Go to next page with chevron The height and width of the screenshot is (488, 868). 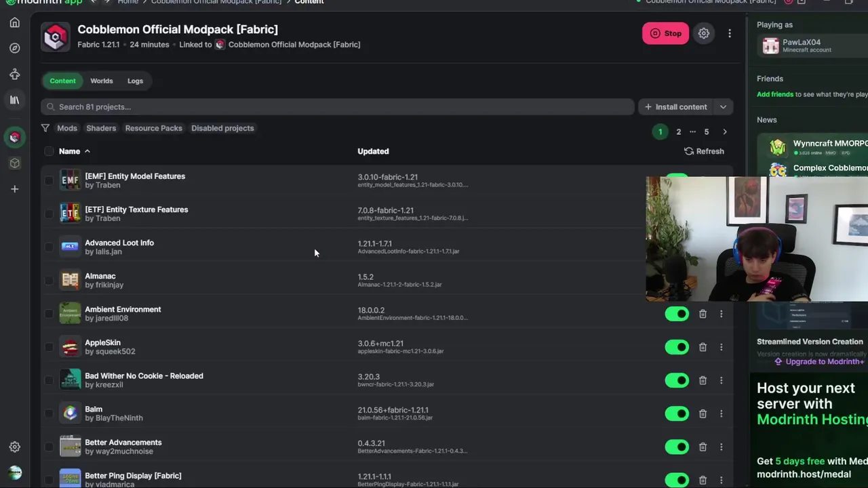pos(725,132)
